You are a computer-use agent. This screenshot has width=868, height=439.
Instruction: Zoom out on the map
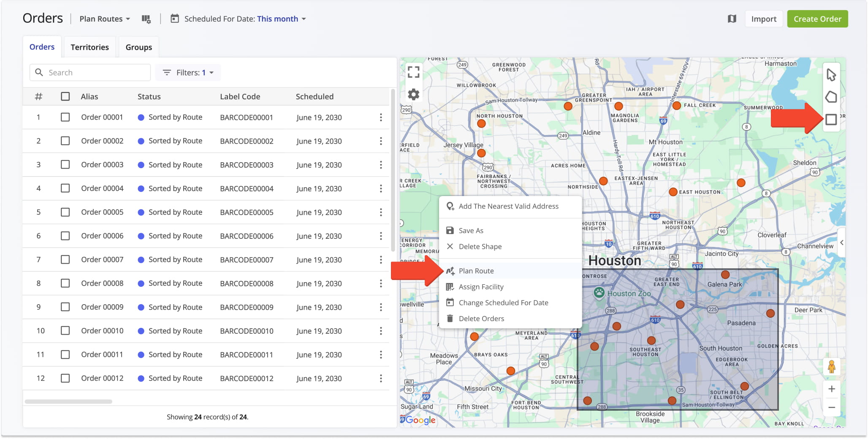pos(831,407)
